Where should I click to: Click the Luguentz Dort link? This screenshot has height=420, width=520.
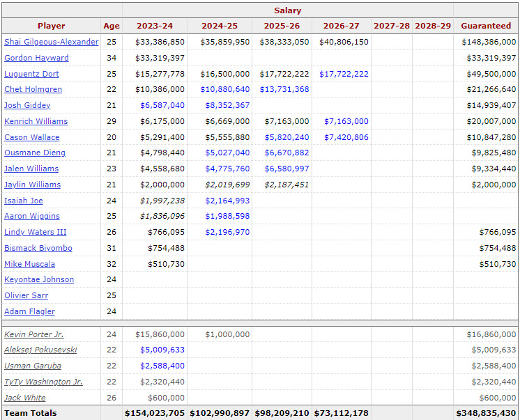coord(31,74)
